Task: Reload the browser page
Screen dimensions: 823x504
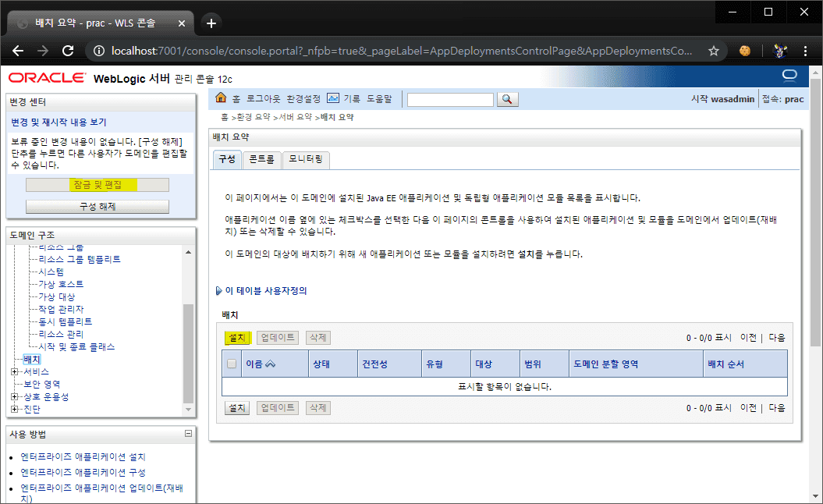Action: click(x=68, y=51)
